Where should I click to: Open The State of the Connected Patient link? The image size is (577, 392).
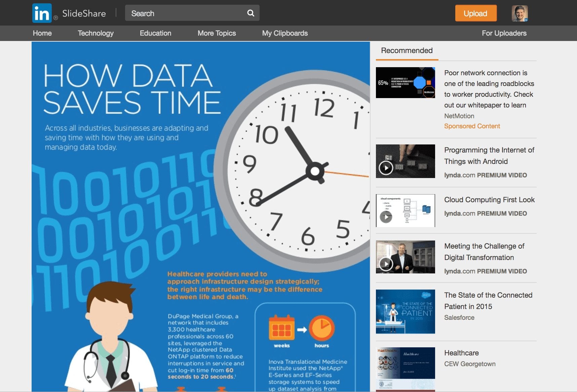point(488,301)
